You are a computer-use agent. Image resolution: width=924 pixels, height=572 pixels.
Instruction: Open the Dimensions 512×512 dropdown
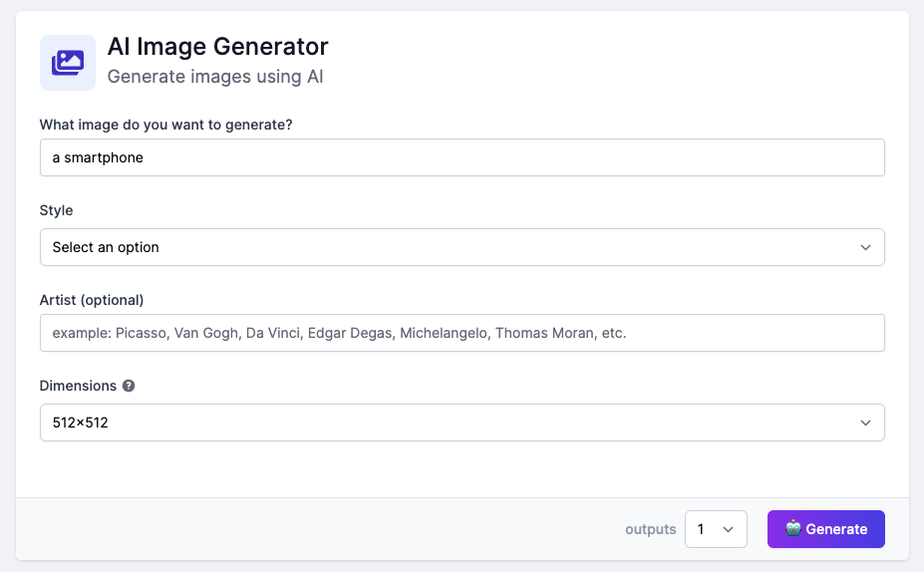[x=462, y=423]
